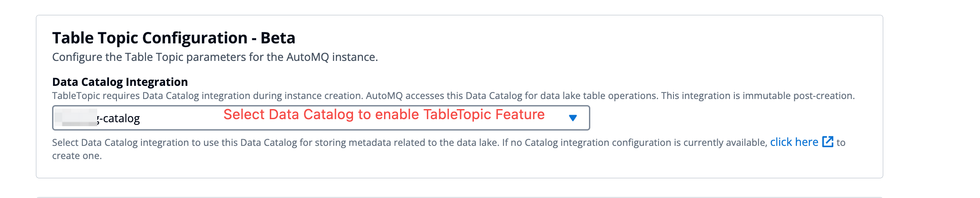This screenshot has width=980, height=198.
Task: Click the blurred catalog name prefix
Action: [75, 118]
